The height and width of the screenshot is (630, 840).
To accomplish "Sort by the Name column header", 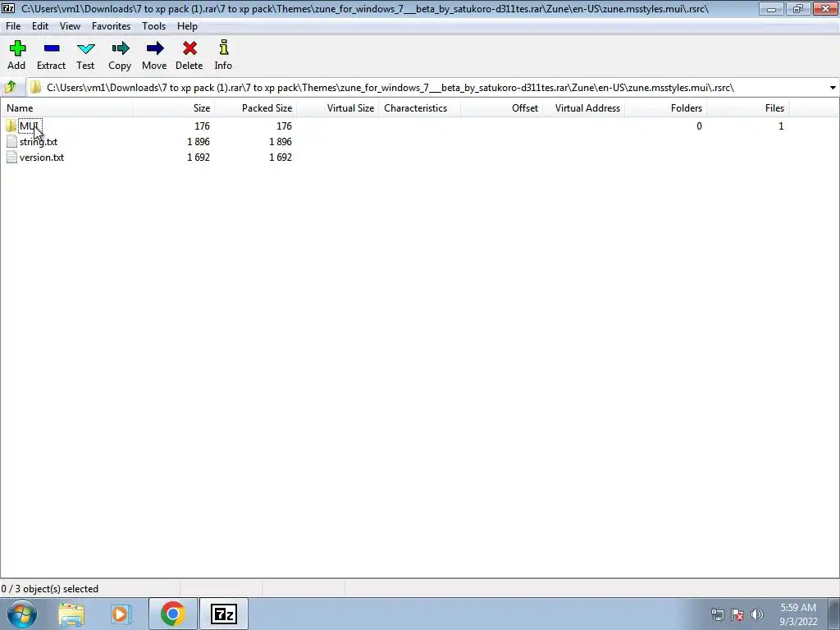I will [66, 107].
